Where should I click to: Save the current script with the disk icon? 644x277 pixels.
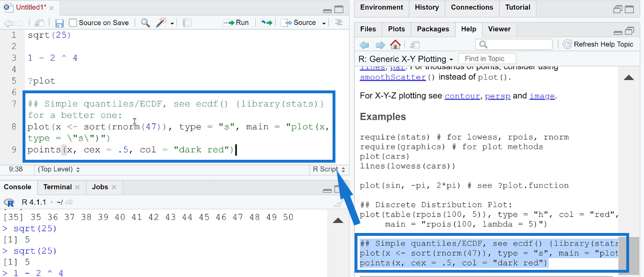tap(59, 23)
